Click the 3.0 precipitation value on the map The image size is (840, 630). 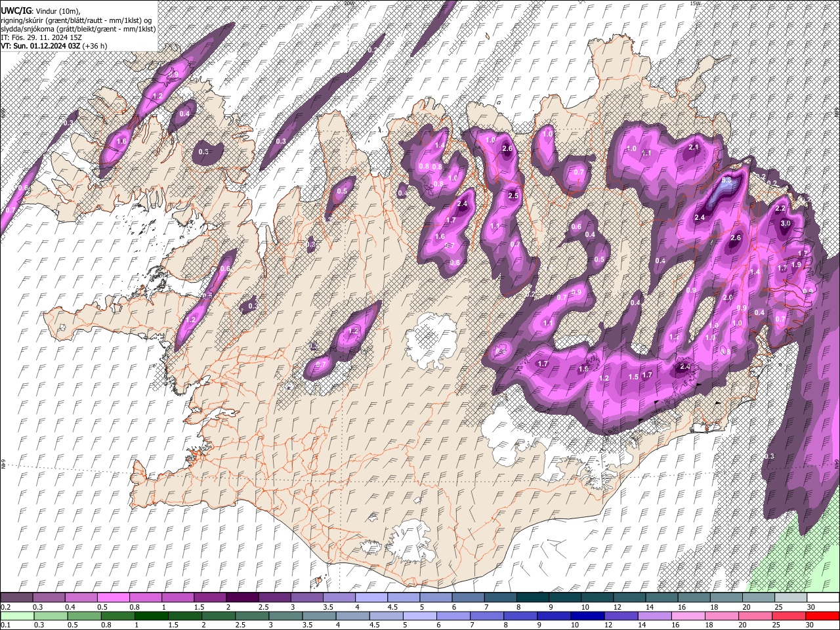785,224
